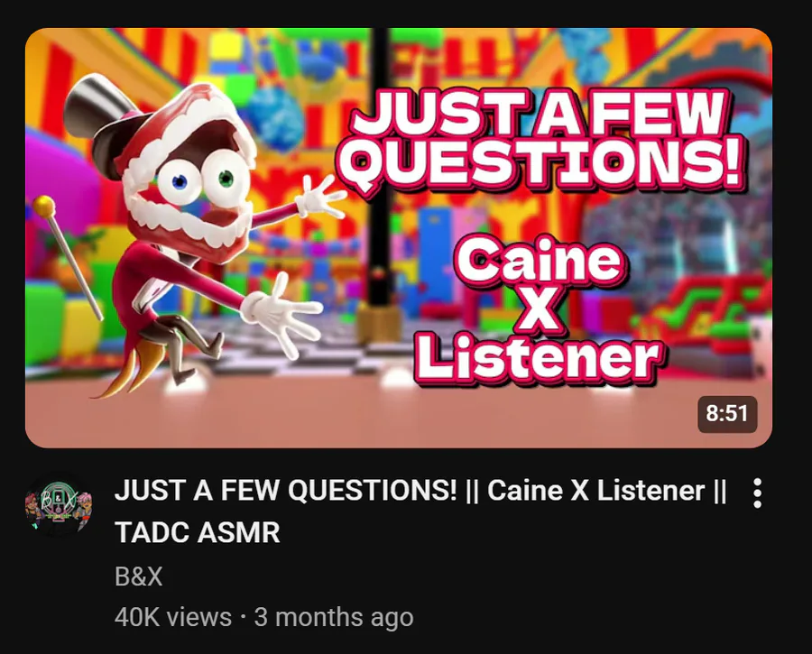Screen dimensions: 812x654
Task: Open the video title ending in TADC ASMR
Action: pos(420,511)
